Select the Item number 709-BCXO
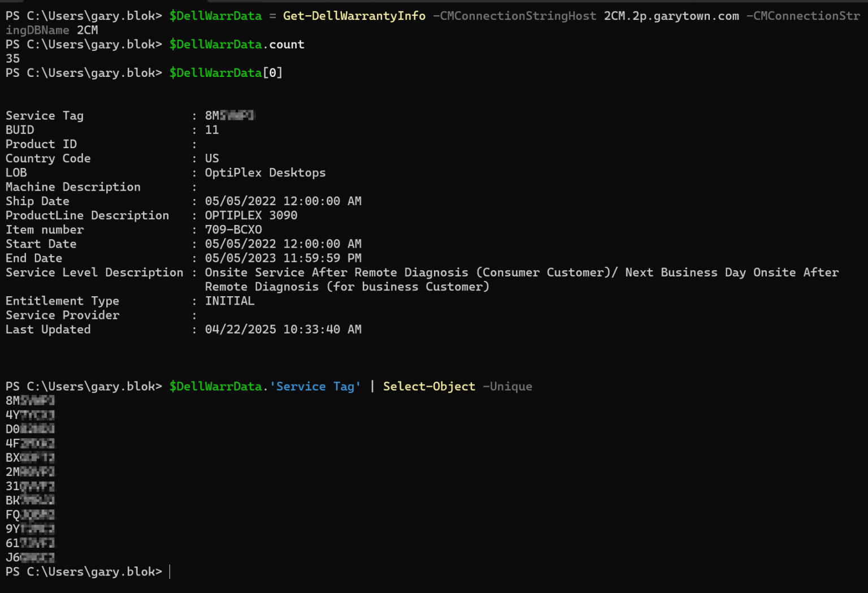The image size is (868, 593). point(233,230)
